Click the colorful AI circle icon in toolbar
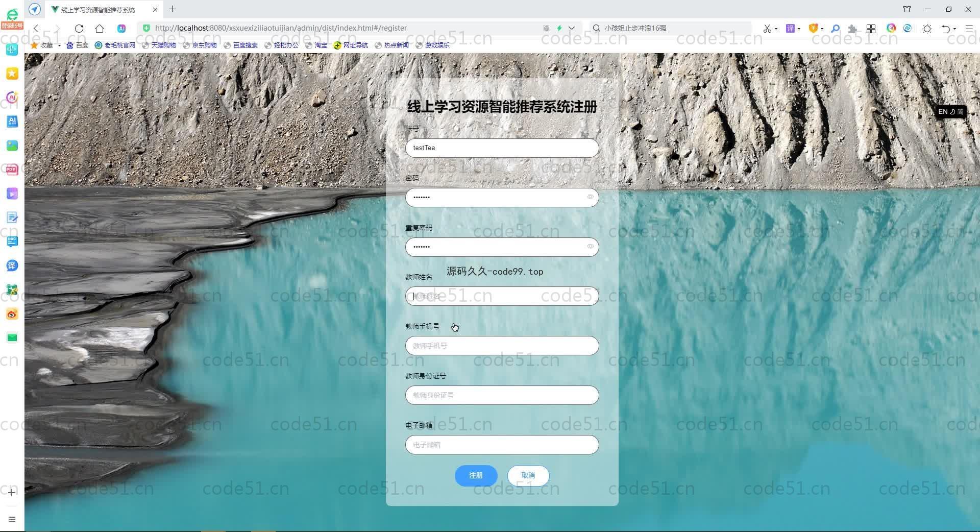The image size is (980, 532). click(891, 28)
